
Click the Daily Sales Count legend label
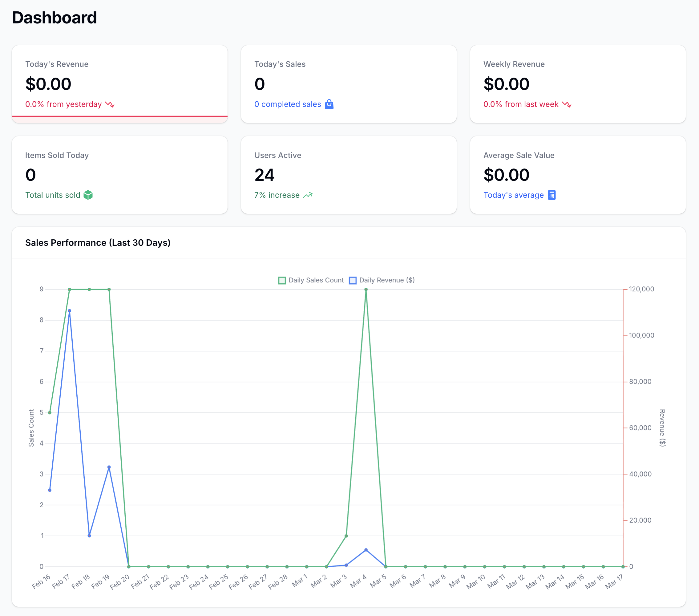click(316, 280)
